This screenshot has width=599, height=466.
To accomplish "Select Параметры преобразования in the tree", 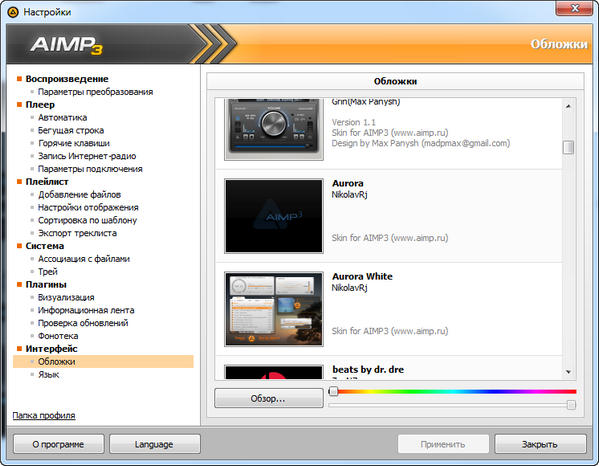I will (95, 92).
